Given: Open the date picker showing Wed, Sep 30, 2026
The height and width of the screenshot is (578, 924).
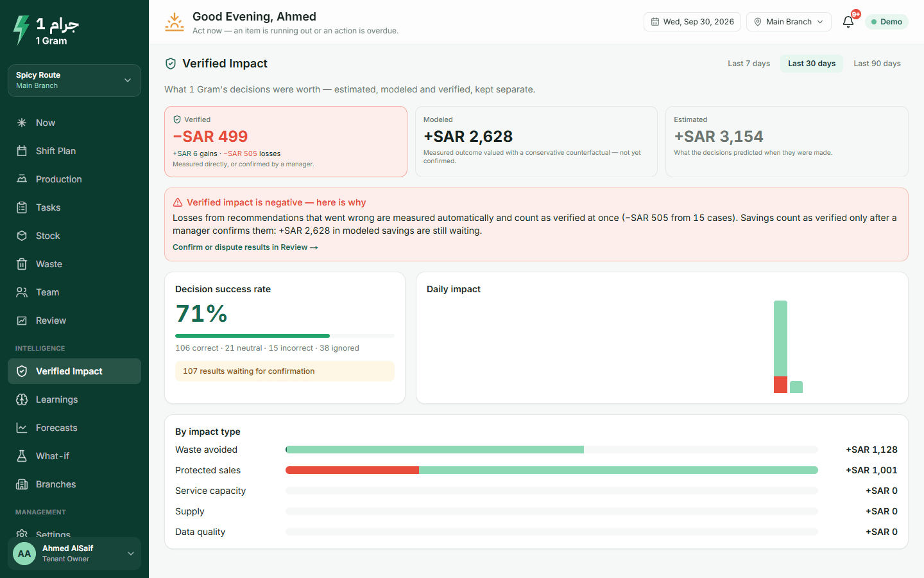Looking at the screenshot, I should pos(692,22).
